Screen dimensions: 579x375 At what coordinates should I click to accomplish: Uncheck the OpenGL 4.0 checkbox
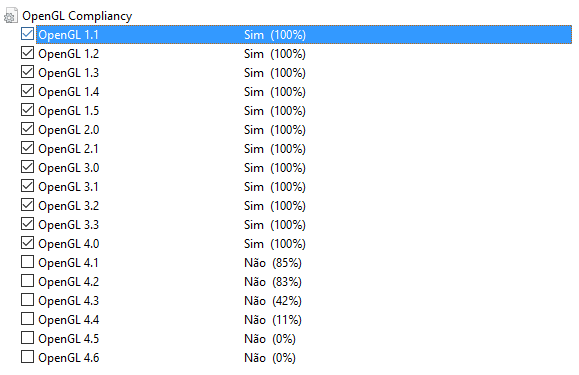27,243
